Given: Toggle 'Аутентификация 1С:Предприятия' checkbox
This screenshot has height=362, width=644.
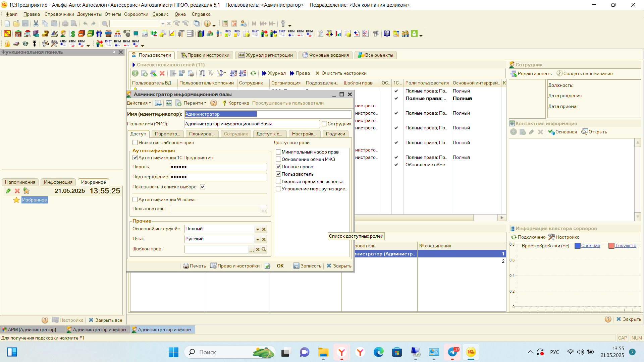Looking at the screenshot, I should (x=135, y=158).
